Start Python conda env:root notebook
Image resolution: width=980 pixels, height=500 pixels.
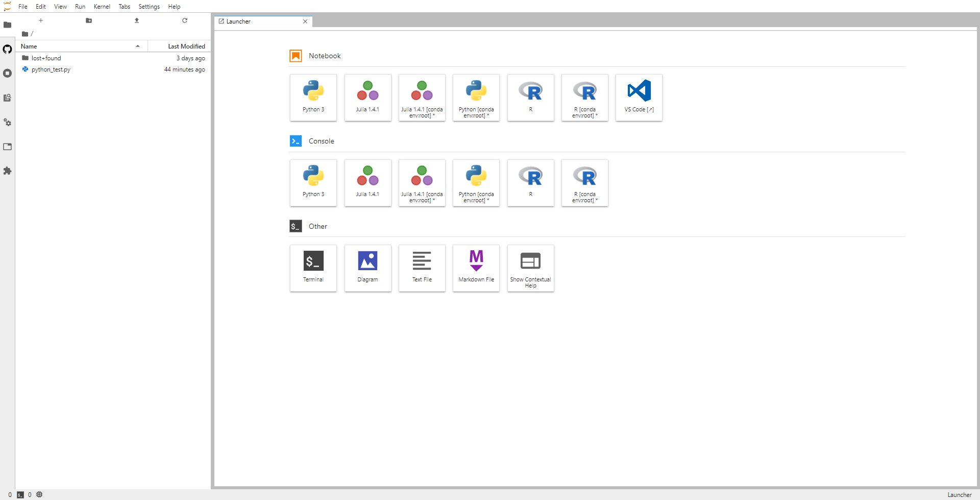(x=476, y=98)
